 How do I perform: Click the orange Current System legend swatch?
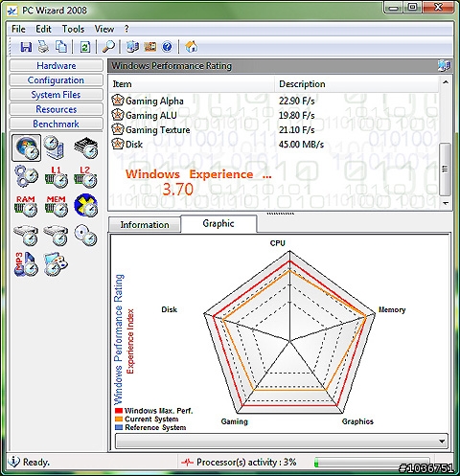click(119, 419)
